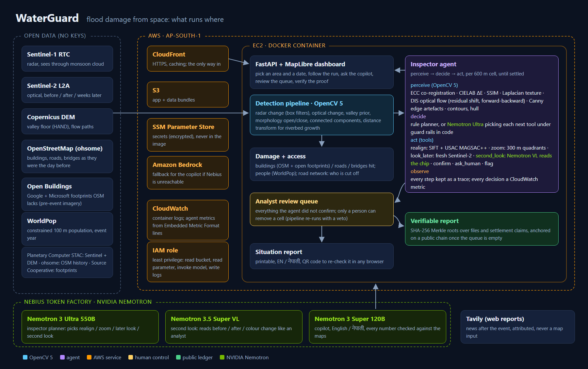
Task: Select the Nemotron 3.5 Super VL card
Action: pos(234,327)
